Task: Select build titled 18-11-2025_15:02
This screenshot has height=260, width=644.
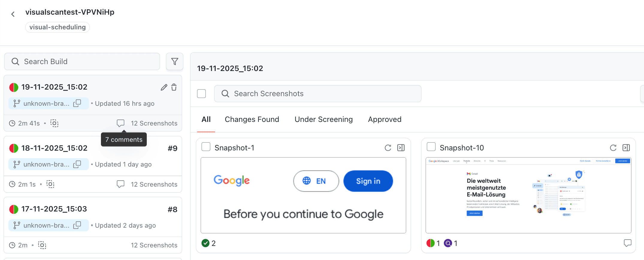Action: point(54,148)
